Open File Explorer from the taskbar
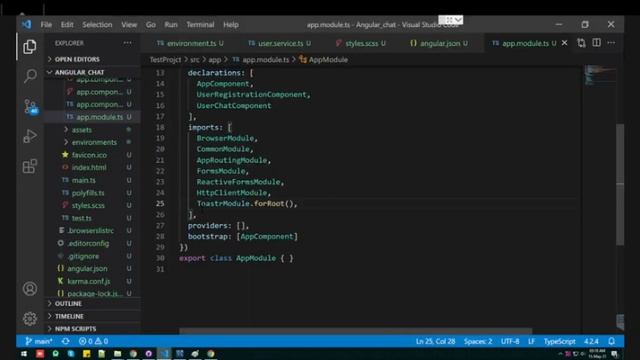Screen dimensions: 640x360 [118, 354]
